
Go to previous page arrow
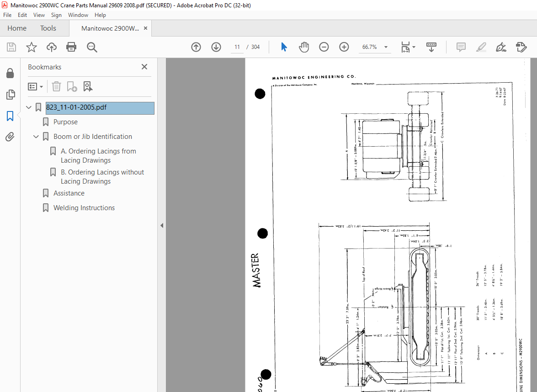pos(196,47)
